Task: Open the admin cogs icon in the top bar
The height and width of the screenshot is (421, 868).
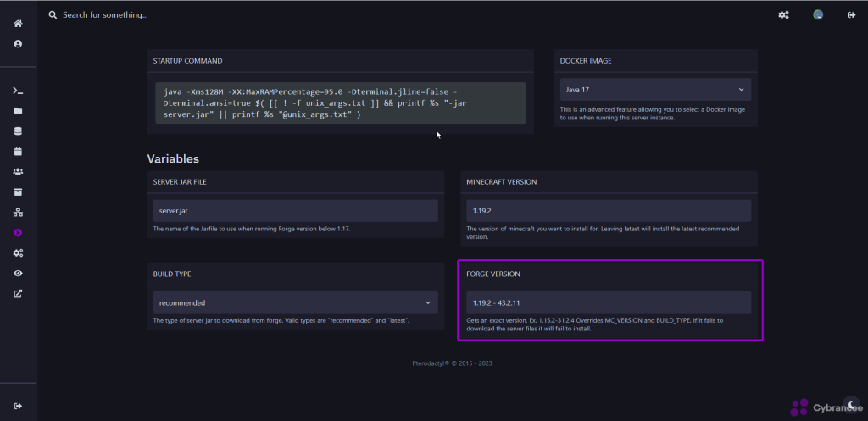Action: (783, 15)
